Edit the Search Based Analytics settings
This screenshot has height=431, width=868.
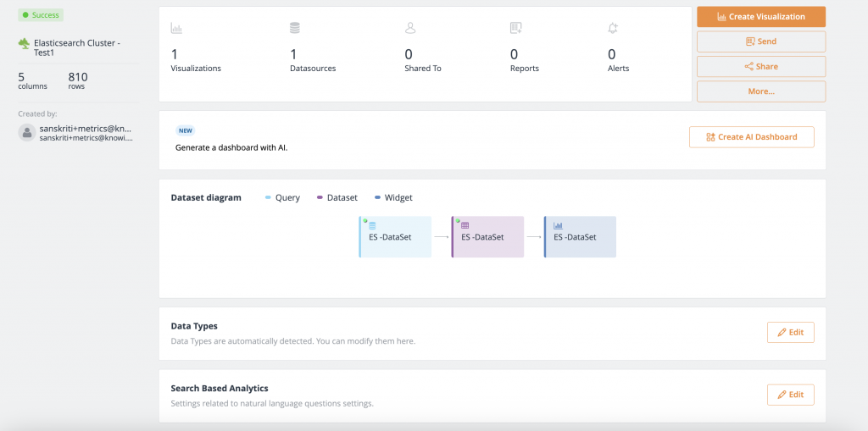click(x=791, y=395)
